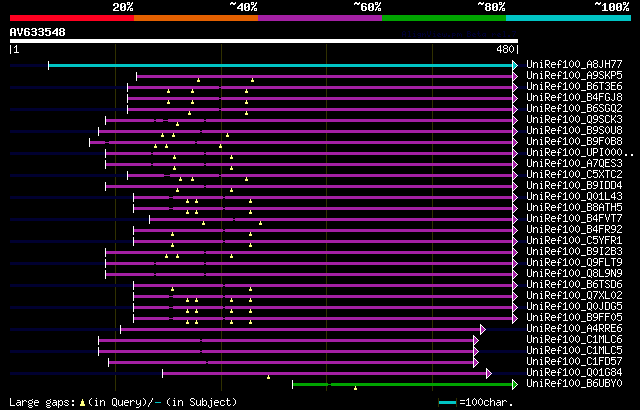Click UniRef100_Q9FLT9 text

pos(574,263)
